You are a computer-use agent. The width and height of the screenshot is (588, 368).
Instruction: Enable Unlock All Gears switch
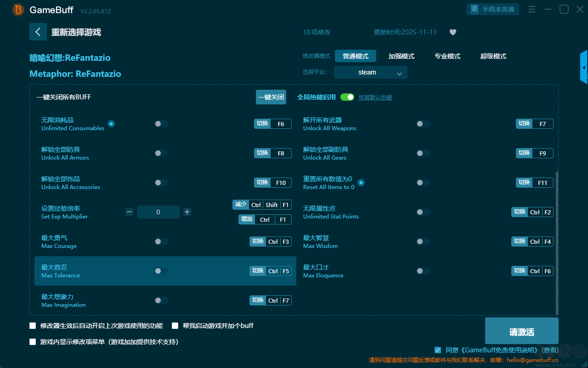click(x=423, y=153)
